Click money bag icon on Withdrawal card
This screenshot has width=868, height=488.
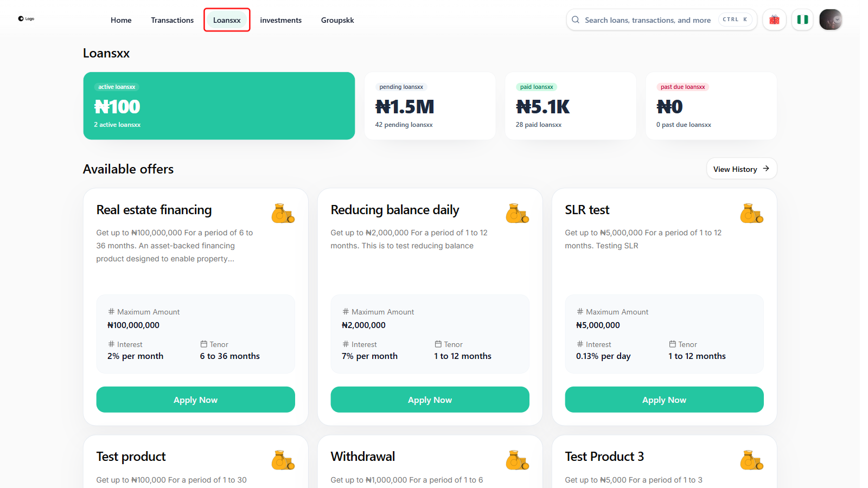tap(517, 460)
